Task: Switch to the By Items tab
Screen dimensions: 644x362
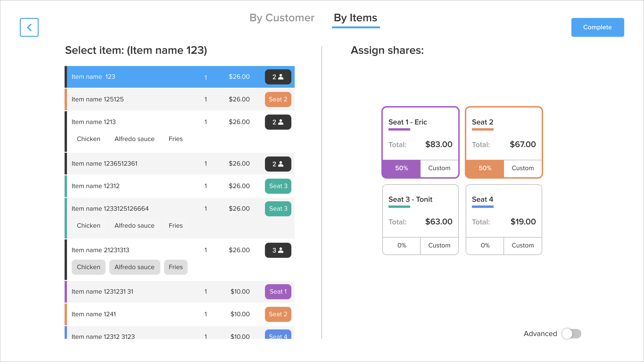Action: (355, 18)
